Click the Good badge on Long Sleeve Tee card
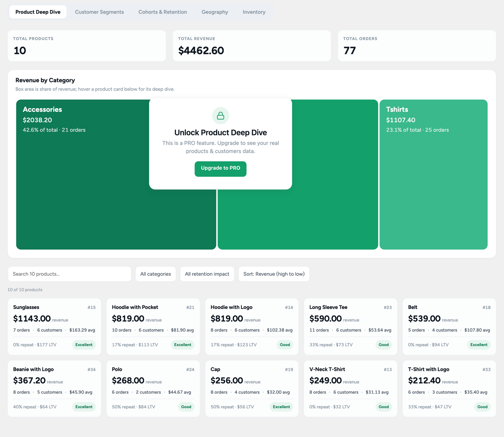Image resolution: width=504 pixels, height=437 pixels. click(384, 345)
